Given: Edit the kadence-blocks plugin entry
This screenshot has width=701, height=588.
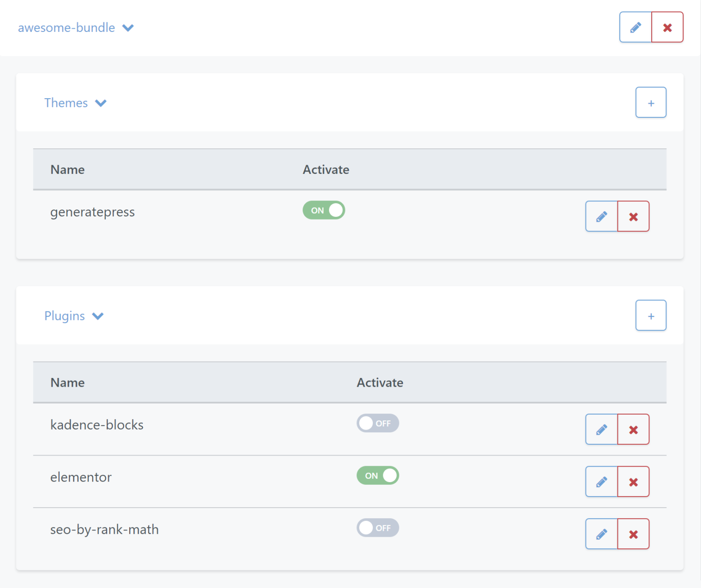Looking at the screenshot, I should pyautogui.click(x=601, y=429).
